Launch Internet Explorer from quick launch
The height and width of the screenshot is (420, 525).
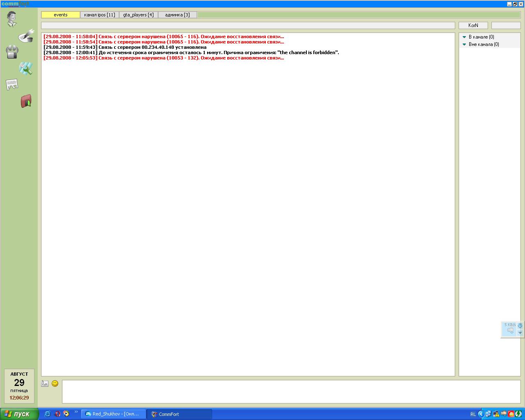(48, 414)
